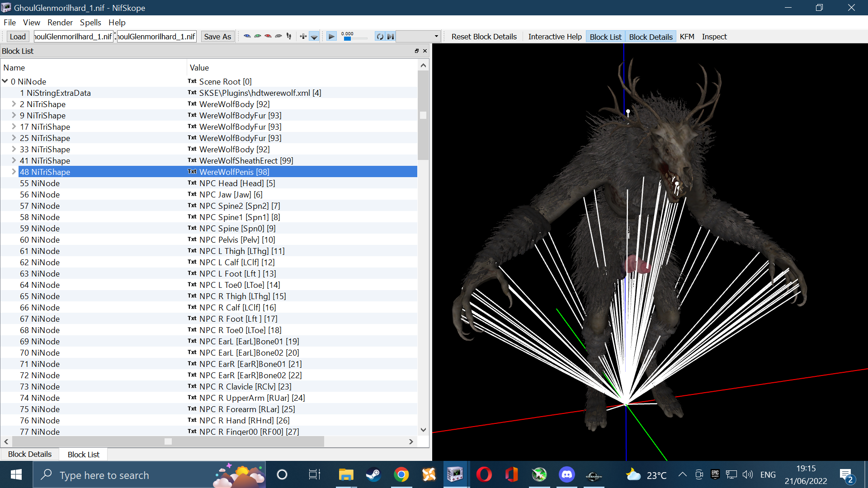Expand the 17 NiTriShape block
This screenshot has height=488, width=868.
(x=14, y=127)
